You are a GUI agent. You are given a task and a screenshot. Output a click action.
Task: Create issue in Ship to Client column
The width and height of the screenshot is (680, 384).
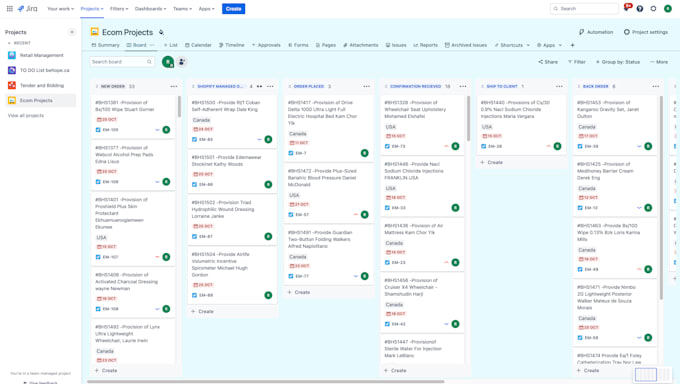tap(491, 162)
